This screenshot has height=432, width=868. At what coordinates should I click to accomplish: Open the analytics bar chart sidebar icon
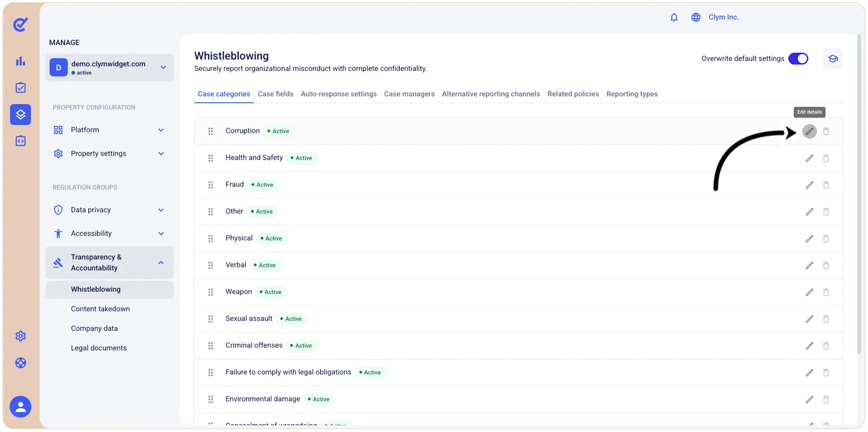pyautogui.click(x=21, y=61)
